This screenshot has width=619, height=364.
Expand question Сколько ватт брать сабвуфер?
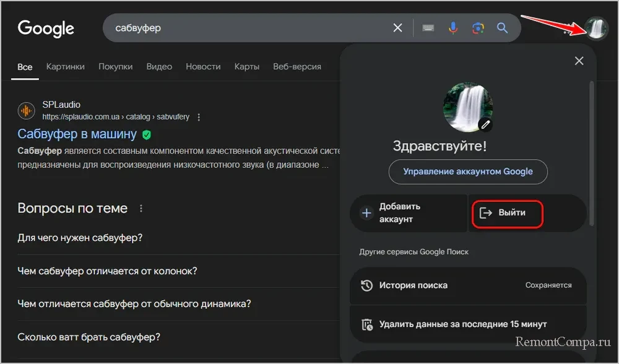coord(89,337)
